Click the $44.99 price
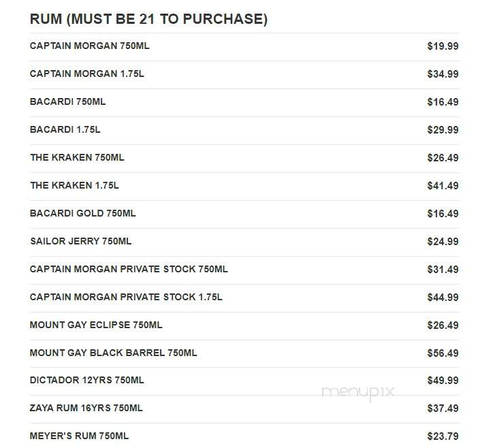 pyautogui.click(x=443, y=297)
